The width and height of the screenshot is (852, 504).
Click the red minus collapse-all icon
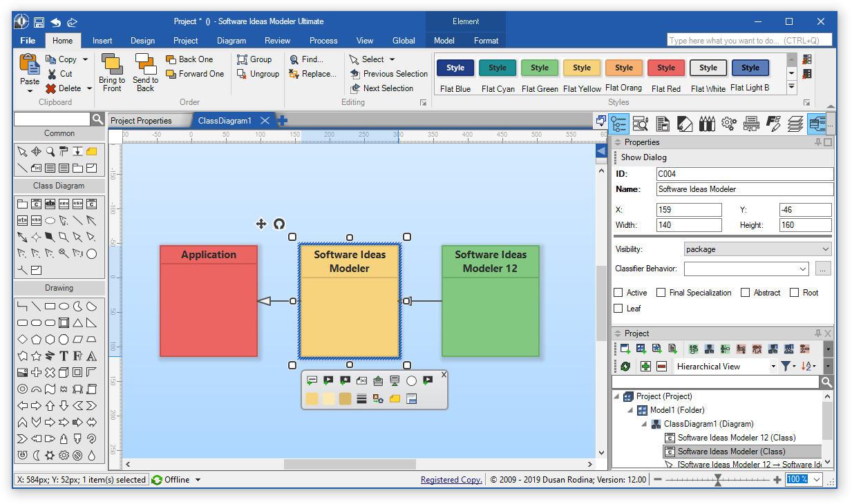pyautogui.click(x=661, y=367)
